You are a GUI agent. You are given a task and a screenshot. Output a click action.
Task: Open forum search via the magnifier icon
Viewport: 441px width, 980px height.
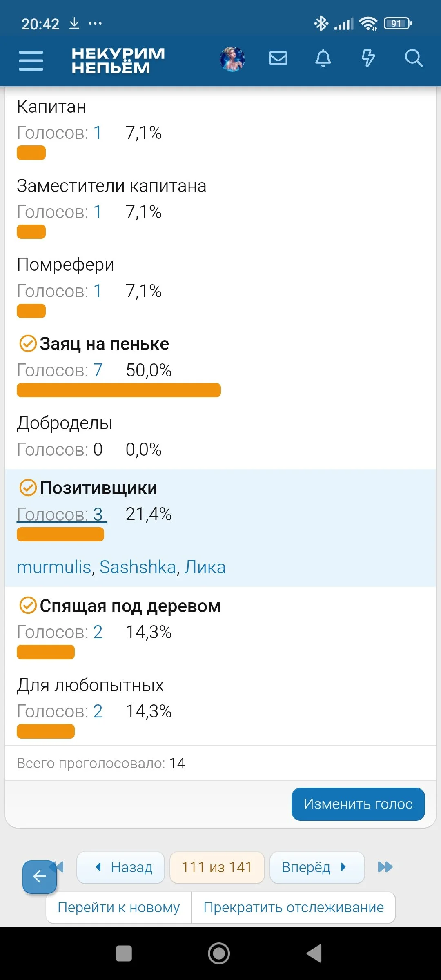coord(414,59)
